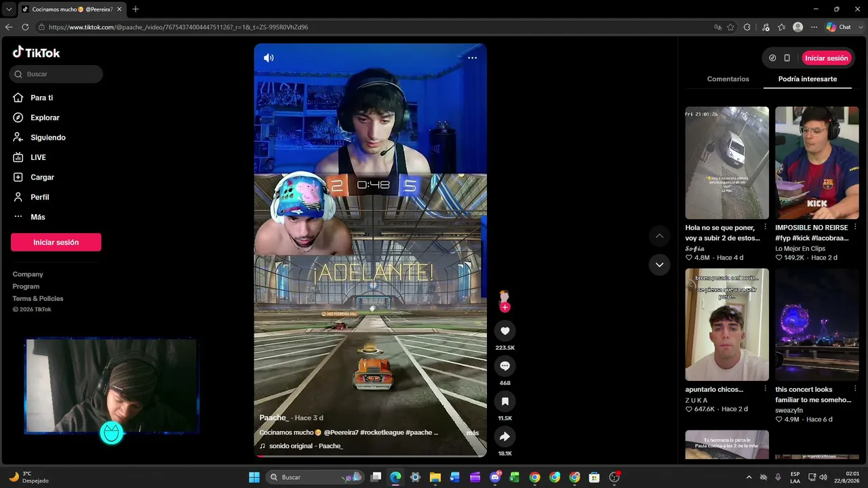Reload the page
Image resolution: width=868 pixels, height=488 pixels.
click(x=25, y=27)
